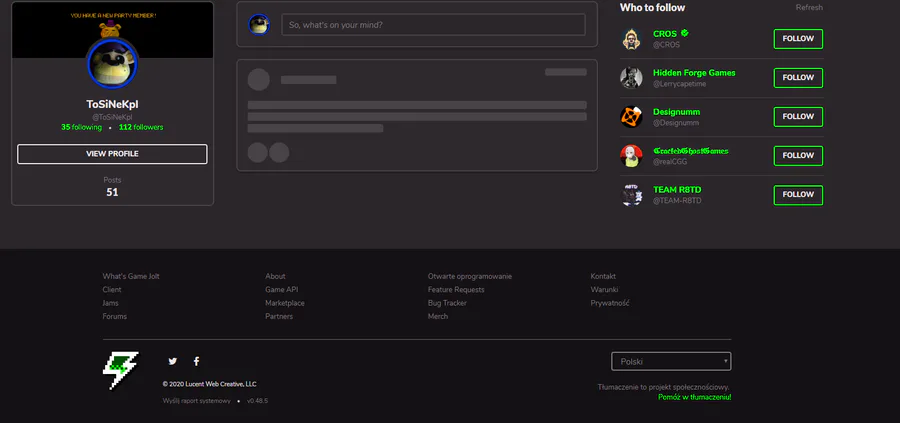
Task: Open the Warunki footer link
Action: [604, 290]
